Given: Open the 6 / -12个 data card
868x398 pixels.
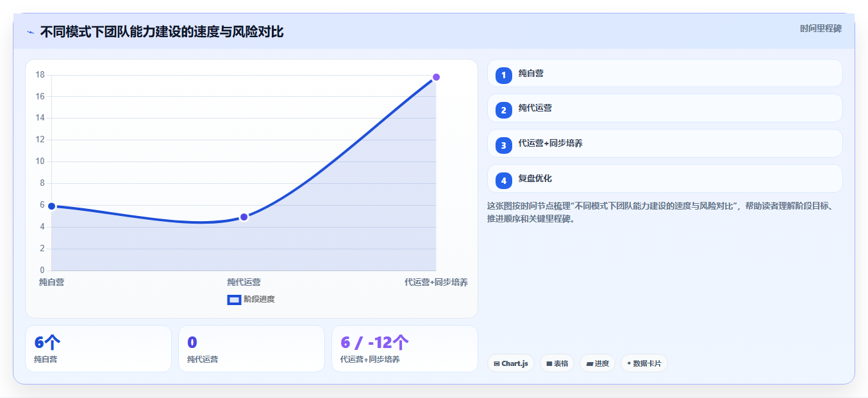Looking at the screenshot, I should pyautogui.click(x=405, y=349).
